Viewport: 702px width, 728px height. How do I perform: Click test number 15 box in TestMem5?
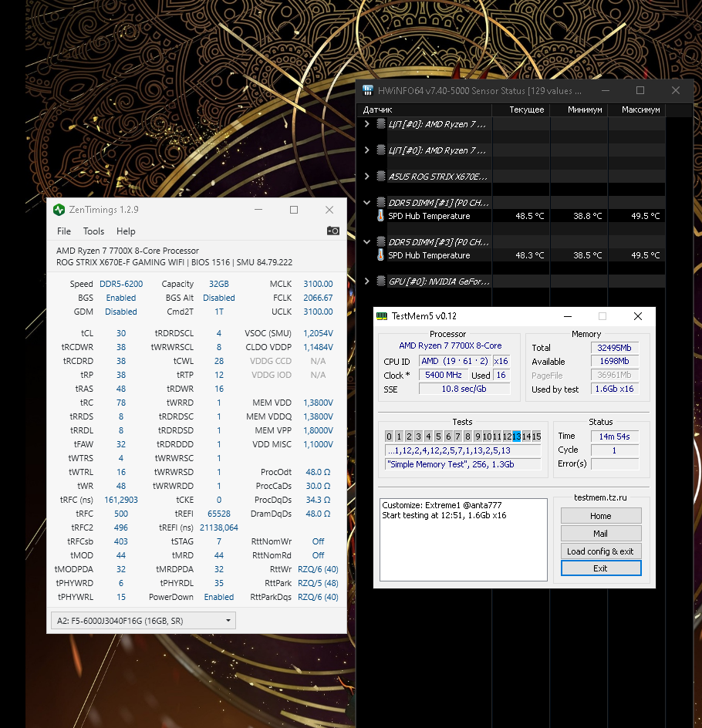(536, 436)
